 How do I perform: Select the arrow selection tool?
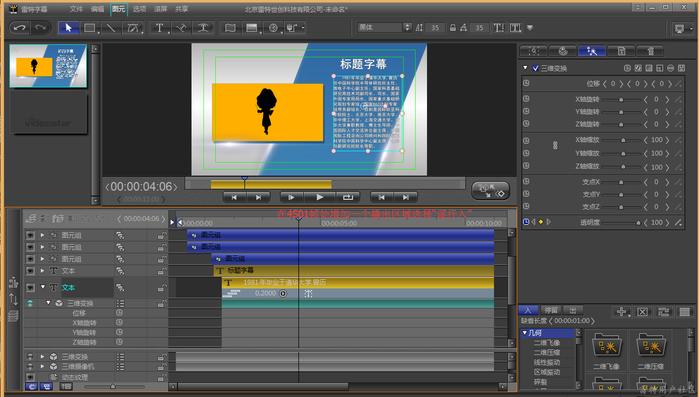[x=68, y=28]
